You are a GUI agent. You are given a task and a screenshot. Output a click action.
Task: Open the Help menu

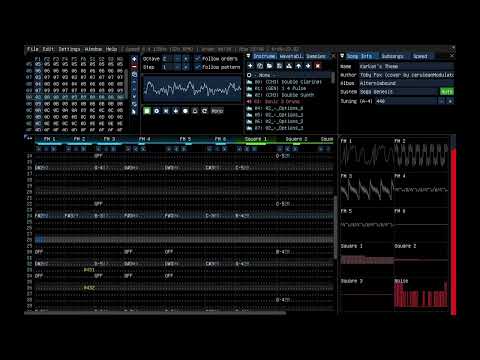click(111, 49)
